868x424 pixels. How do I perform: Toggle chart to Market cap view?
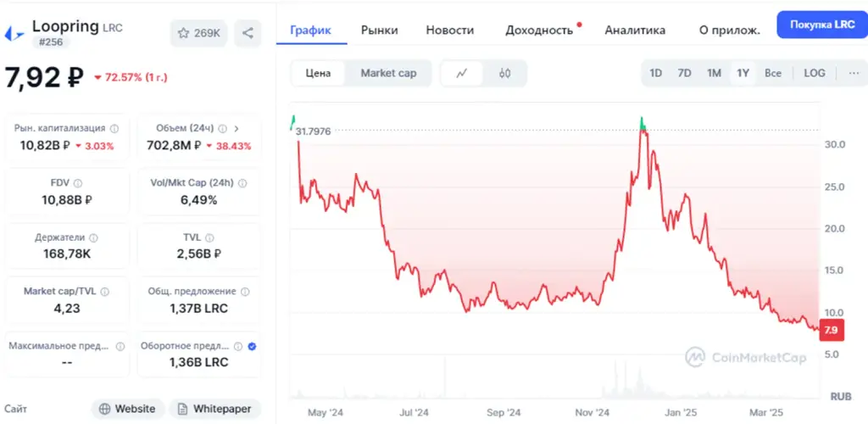[x=388, y=73]
